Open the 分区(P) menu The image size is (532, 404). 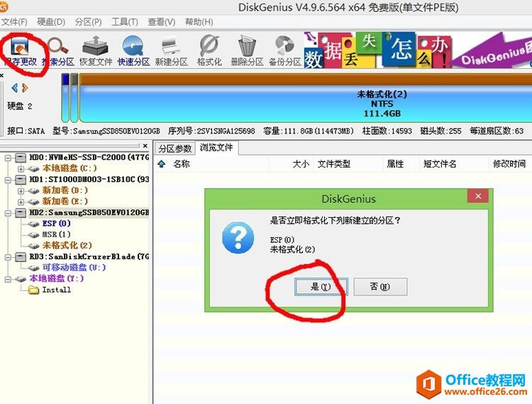(88, 22)
